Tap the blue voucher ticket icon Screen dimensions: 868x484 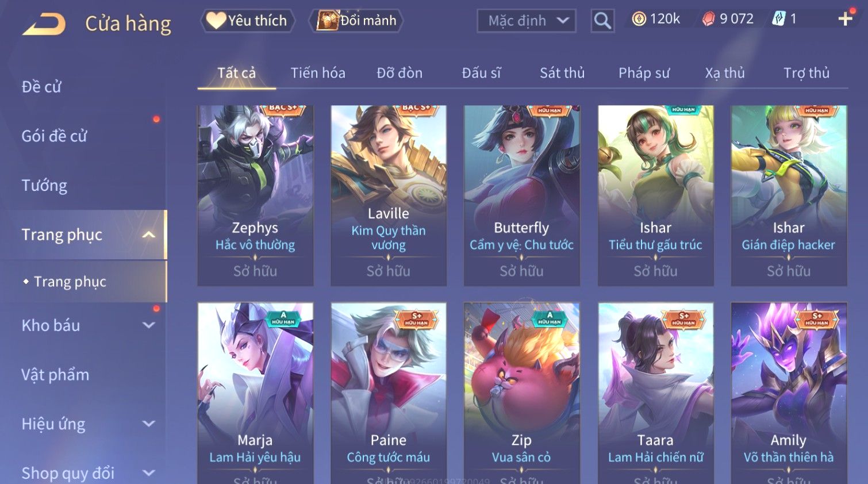pos(778,19)
